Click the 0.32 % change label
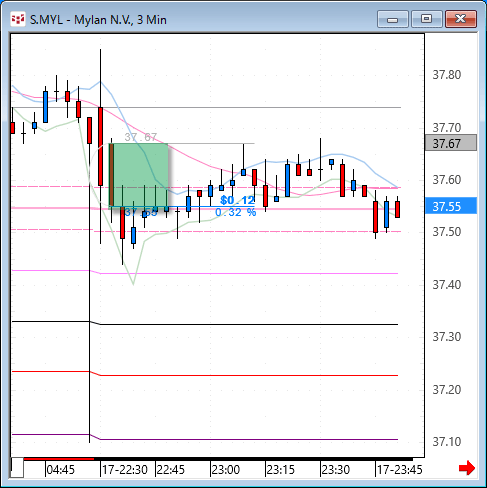The width and height of the screenshot is (487, 488). click(x=236, y=212)
